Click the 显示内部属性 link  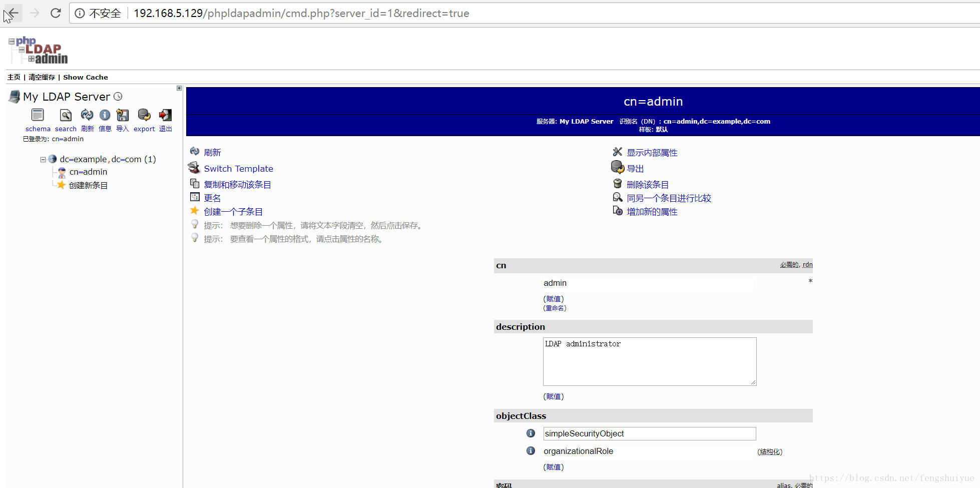click(x=652, y=153)
